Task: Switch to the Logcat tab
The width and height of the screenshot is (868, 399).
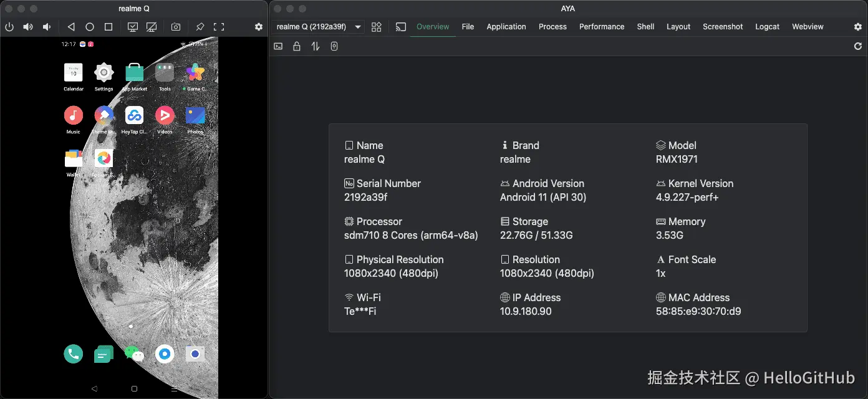Action: pyautogui.click(x=767, y=27)
